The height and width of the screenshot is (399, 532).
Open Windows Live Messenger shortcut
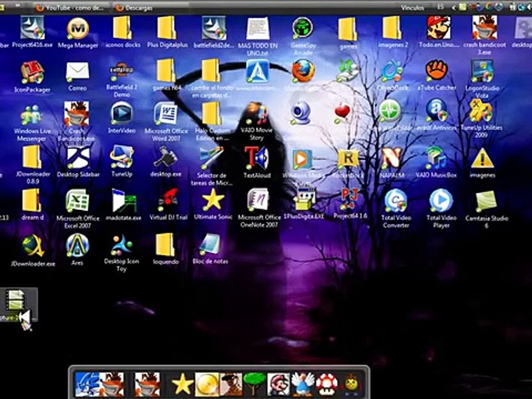(31, 115)
